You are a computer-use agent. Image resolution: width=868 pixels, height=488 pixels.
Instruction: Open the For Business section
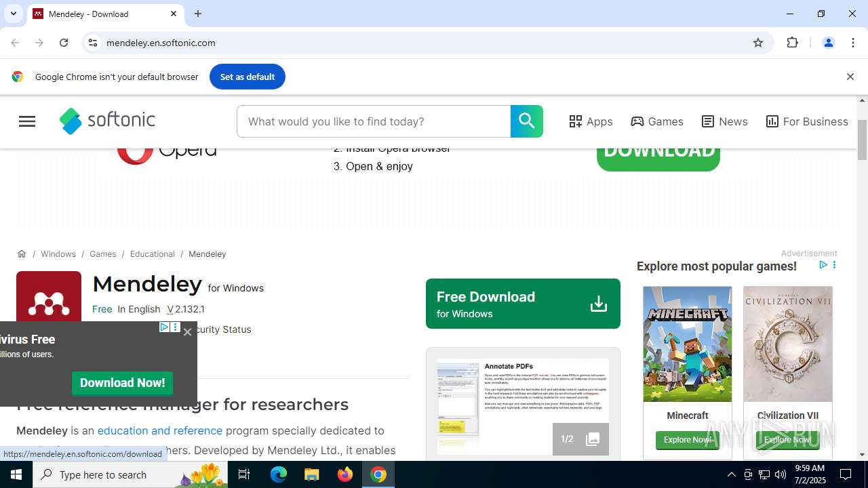(807, 121)
